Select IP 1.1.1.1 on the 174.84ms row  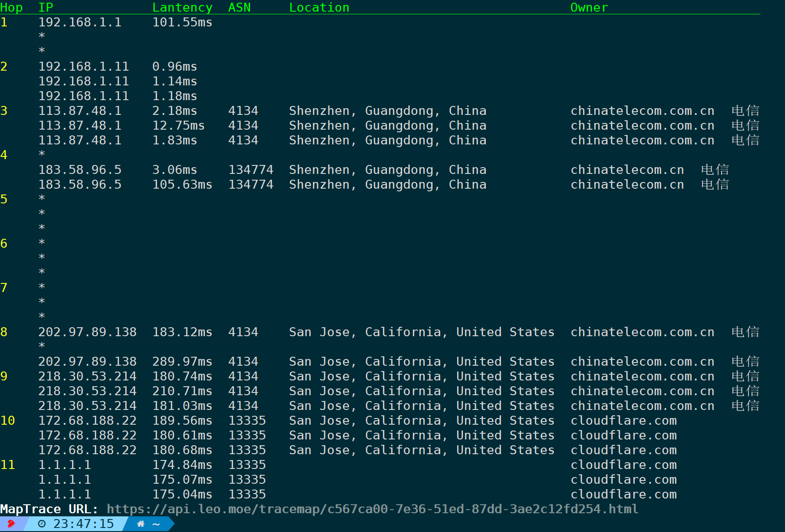click(x=64, y=465)
